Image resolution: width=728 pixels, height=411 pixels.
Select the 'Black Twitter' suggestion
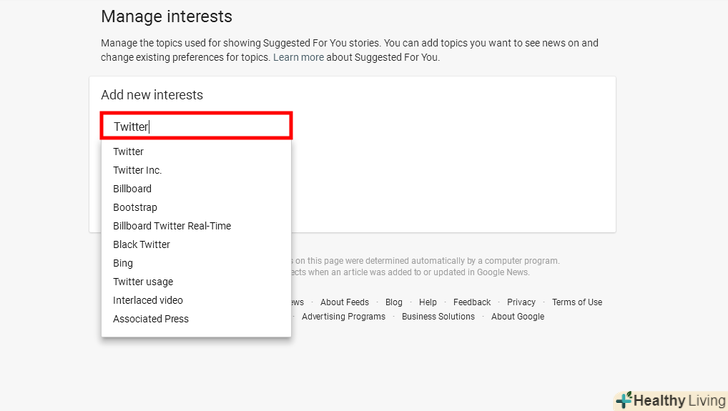coord(142,244)
